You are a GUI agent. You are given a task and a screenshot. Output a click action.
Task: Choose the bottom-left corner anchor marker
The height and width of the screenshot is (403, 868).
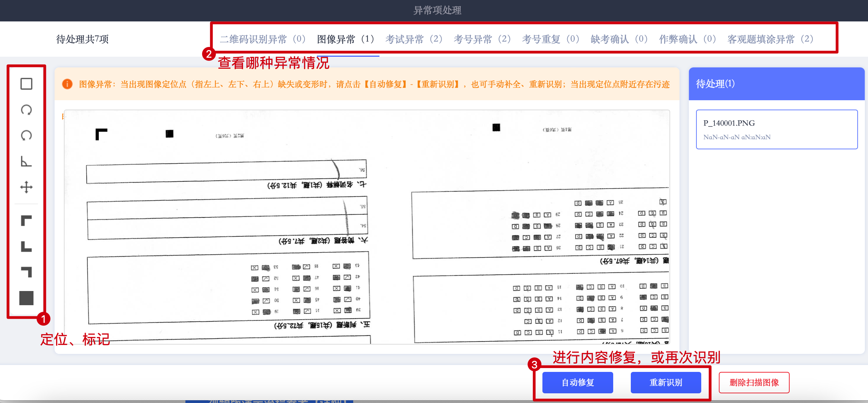pos(26,246)
